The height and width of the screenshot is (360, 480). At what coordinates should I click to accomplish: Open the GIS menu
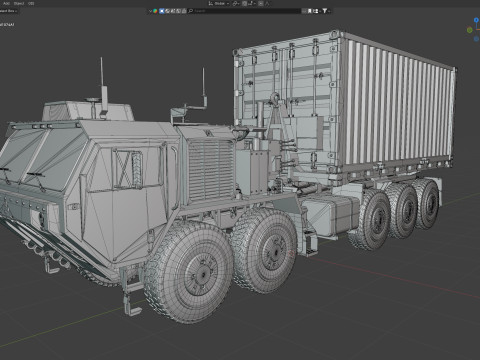pos(31,3)
